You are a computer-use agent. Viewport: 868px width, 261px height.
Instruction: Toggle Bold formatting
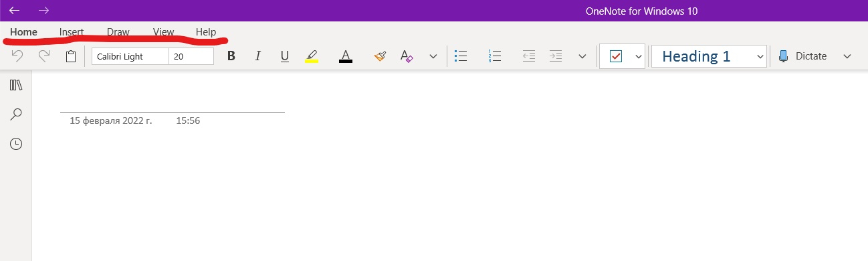[x=231, y=56]
